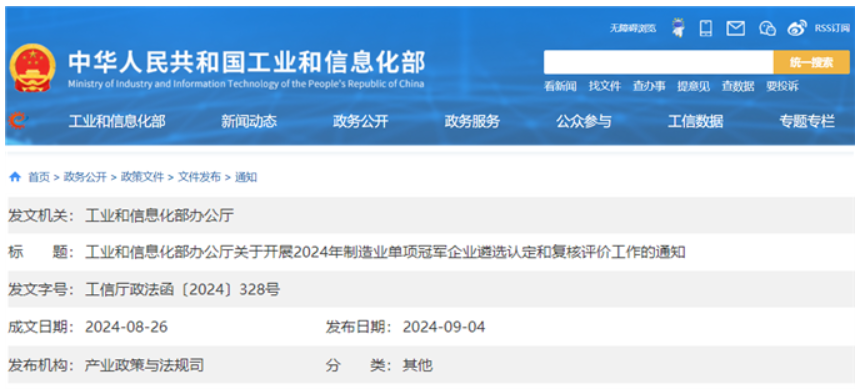The image size is (861, 389).
Task: Go to 政策文件 in breadcrumb
Action: point(142,177)
